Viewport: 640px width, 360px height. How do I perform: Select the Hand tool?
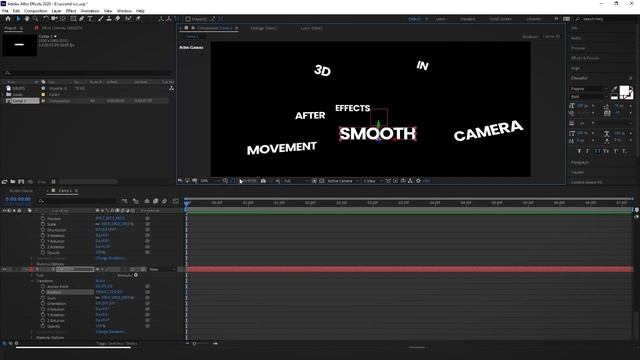[27, 19]
